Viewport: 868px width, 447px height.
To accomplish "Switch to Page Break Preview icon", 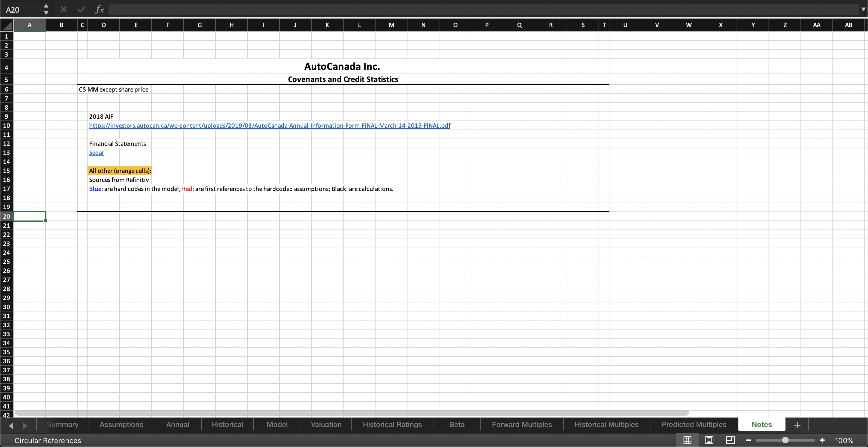I will (x=730, y=440).
